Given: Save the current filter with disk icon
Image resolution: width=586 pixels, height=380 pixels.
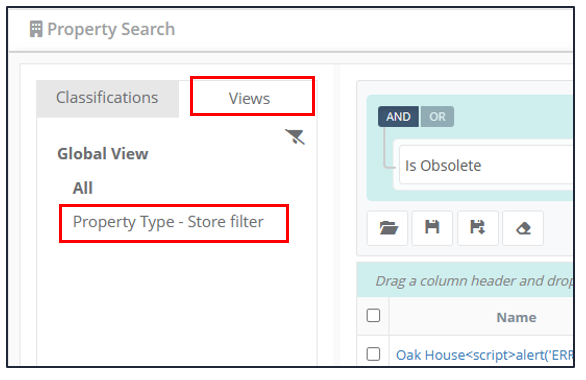Looking at the screenshot, I should 432,228.
